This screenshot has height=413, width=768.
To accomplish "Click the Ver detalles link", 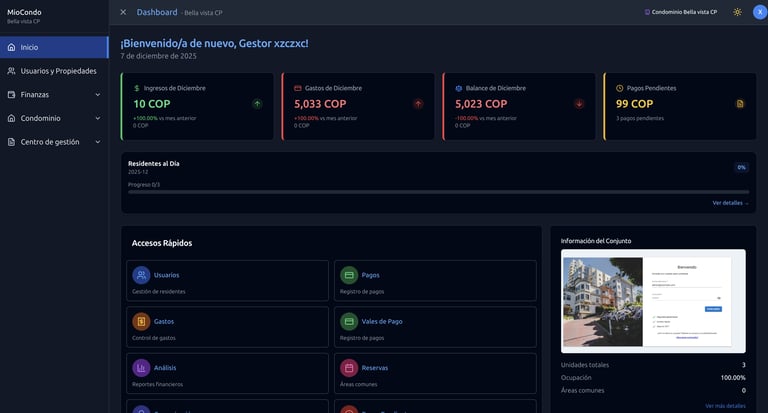I will click(730, 203).
